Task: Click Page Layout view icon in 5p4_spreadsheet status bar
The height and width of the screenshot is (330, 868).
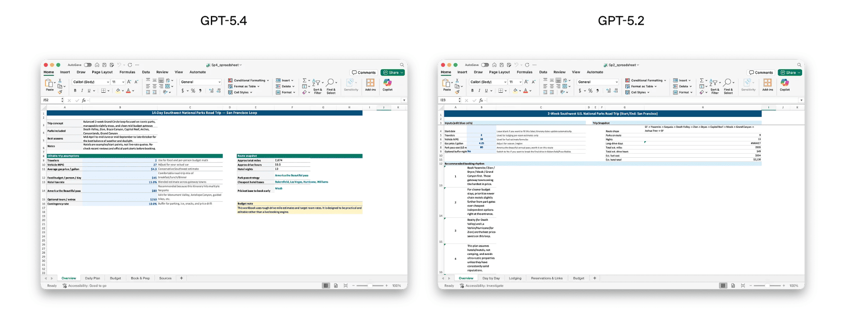Action: 336,286
